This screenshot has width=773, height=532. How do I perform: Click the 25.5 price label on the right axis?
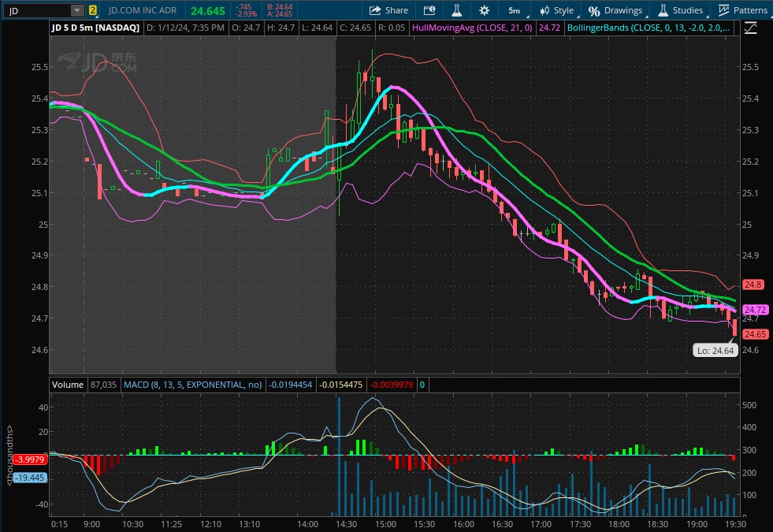[x=751, y=67]
